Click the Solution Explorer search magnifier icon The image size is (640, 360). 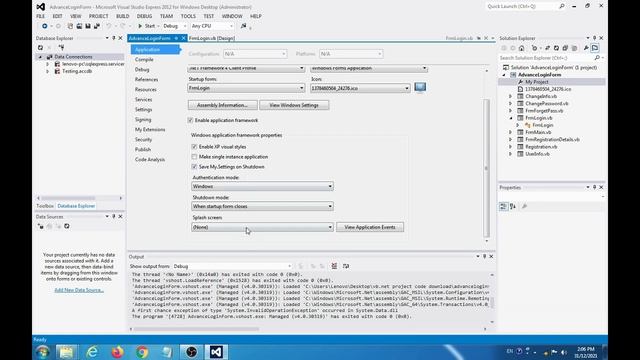[x=597, y=58]
